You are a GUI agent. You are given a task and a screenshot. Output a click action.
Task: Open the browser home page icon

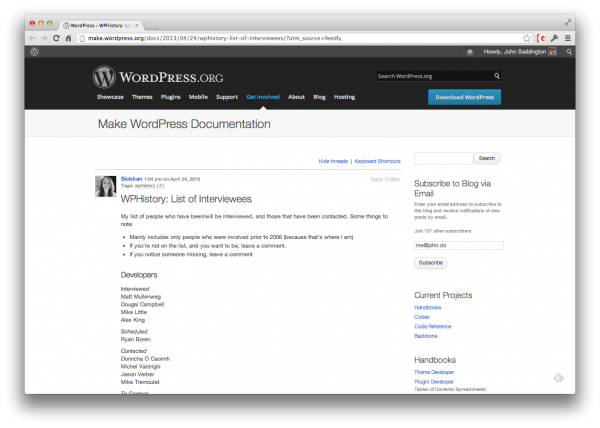tap(68, 38)
